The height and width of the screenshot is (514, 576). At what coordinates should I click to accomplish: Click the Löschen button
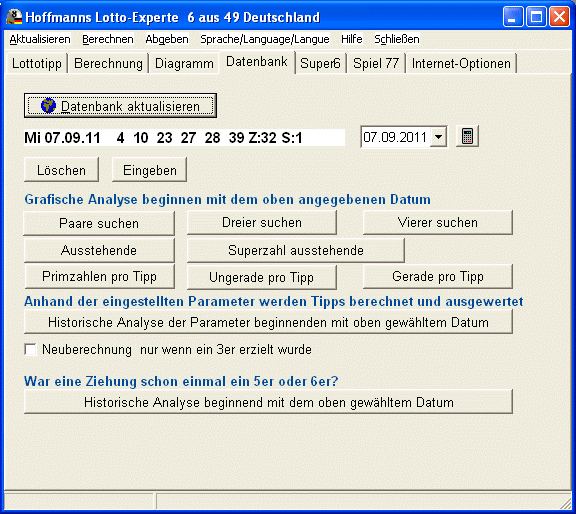click(61, 170)
